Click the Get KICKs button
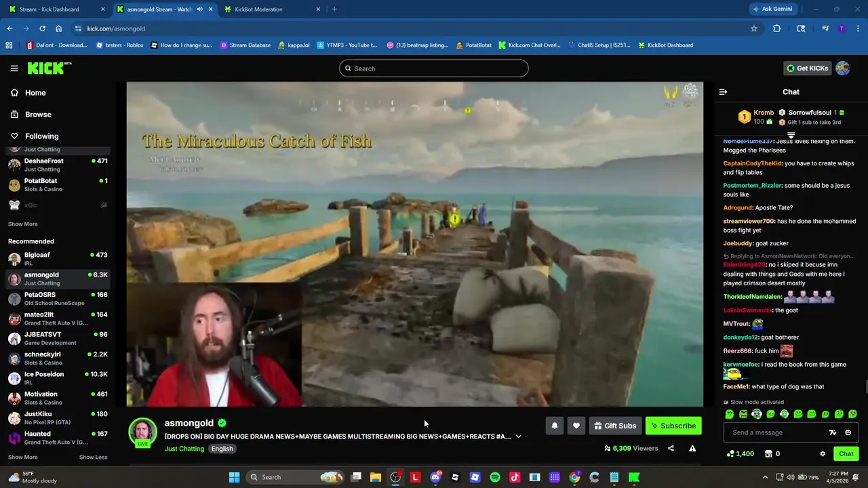868x488 pixels. click(807, 68)
